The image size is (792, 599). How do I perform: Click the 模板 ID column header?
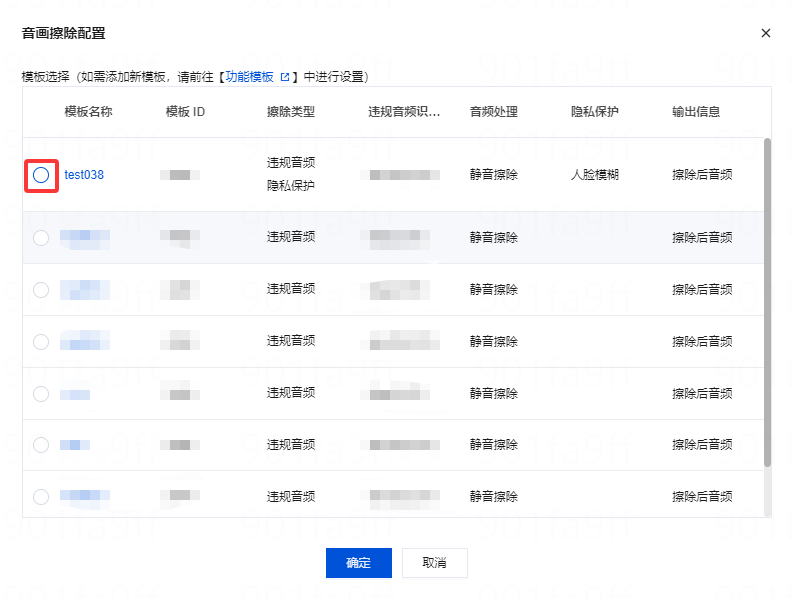point(185,112)
